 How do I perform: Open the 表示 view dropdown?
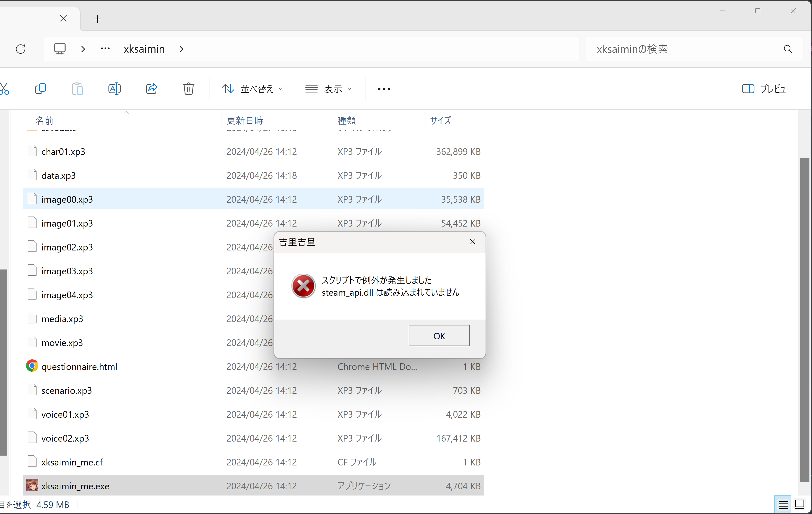[x=329, y=89]
